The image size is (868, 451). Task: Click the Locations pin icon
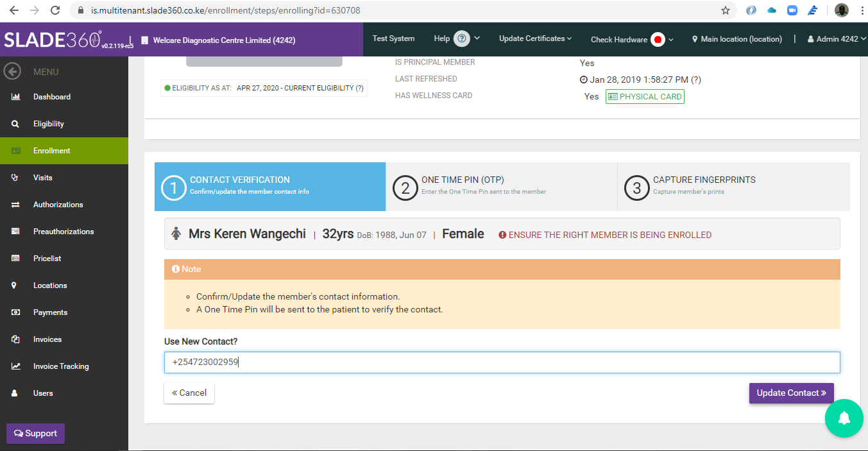(14, 285)
